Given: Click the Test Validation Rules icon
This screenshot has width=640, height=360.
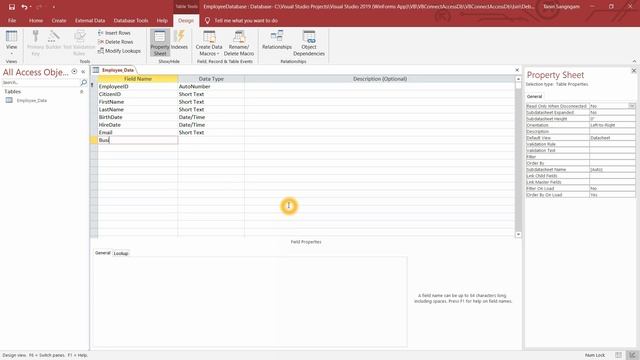Looking at the screenshot, I should (x=79, y=37).
